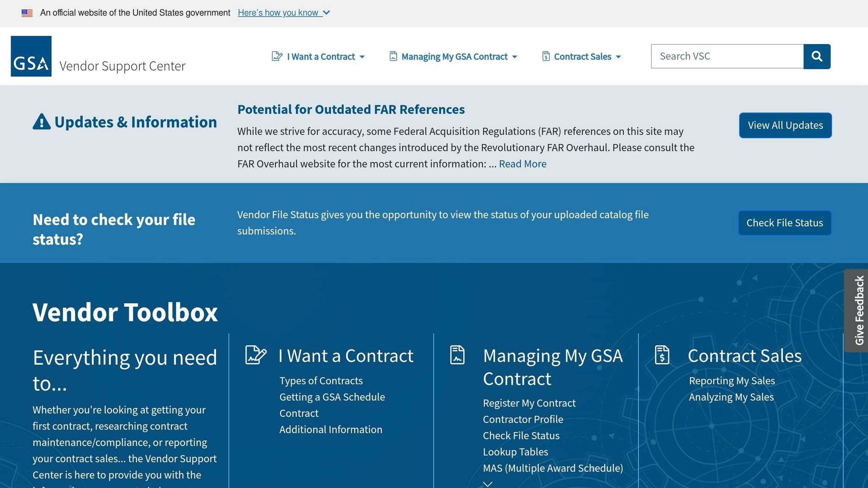Open the Reporting My Sales link

point(732,381)
